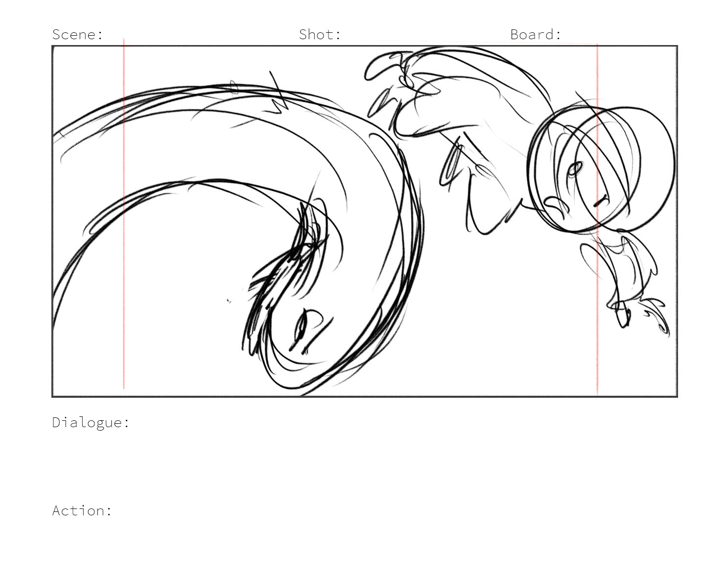Click the storyboard sketch panel
Screen dimensions: 728x580
(365, 221)
